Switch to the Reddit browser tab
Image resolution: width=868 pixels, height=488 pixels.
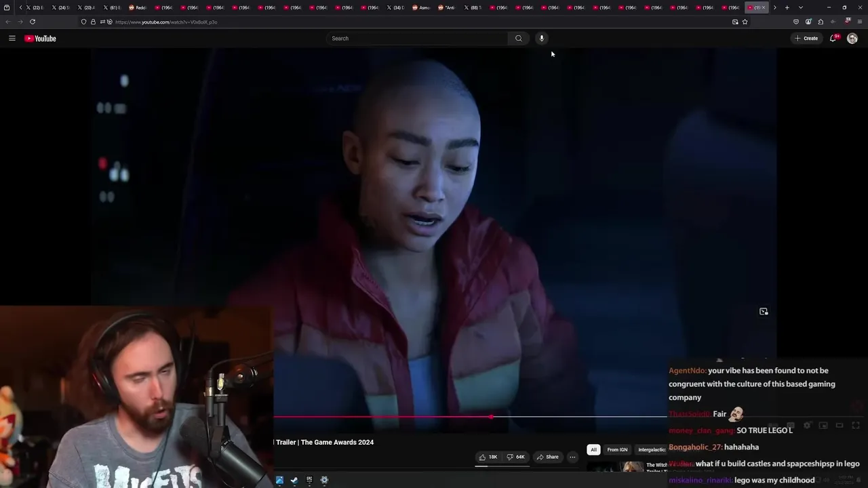tap(138, 7)
